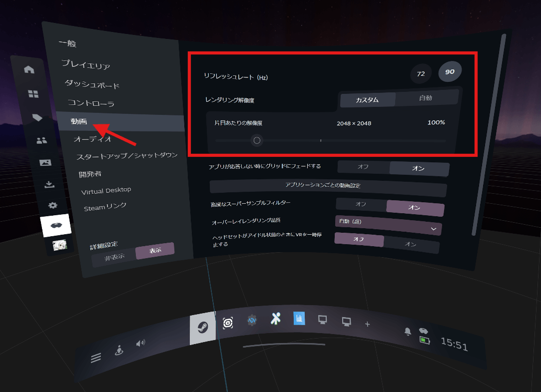Switch rendering resolution to 自動
Screen dimensions: 541x392
point(426,98)
